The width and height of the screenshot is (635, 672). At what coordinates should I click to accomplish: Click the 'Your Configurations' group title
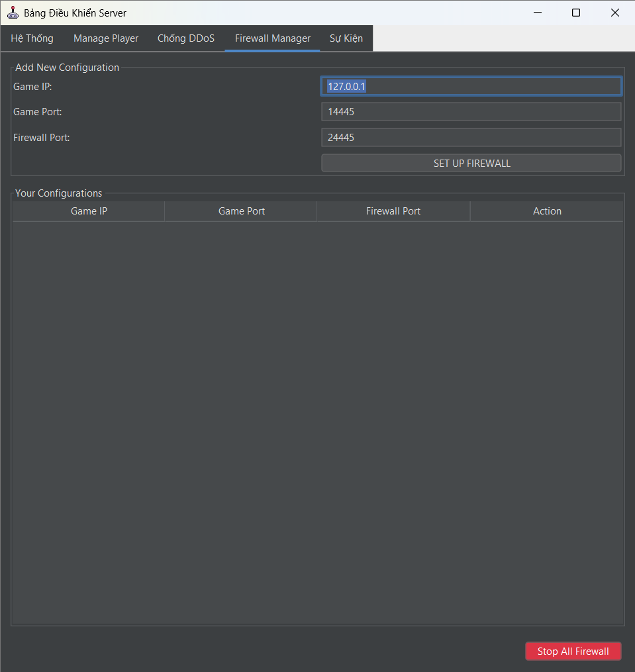[x=59, y=193]
